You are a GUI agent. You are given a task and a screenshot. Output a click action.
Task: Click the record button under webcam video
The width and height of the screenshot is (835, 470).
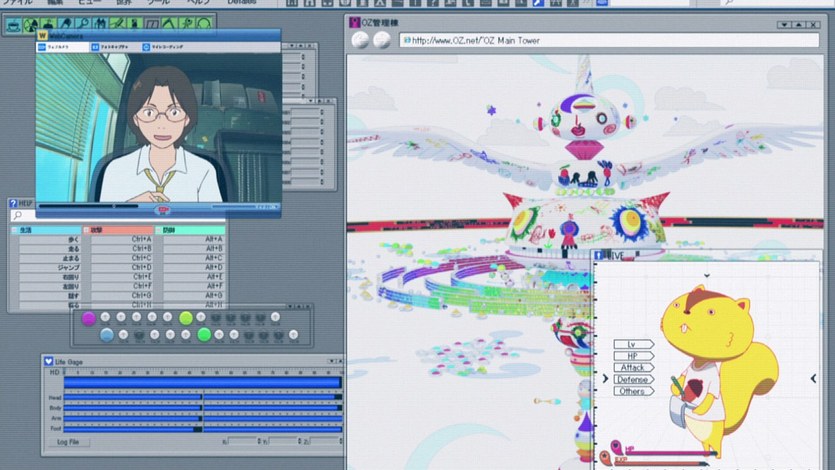(162, 210)
